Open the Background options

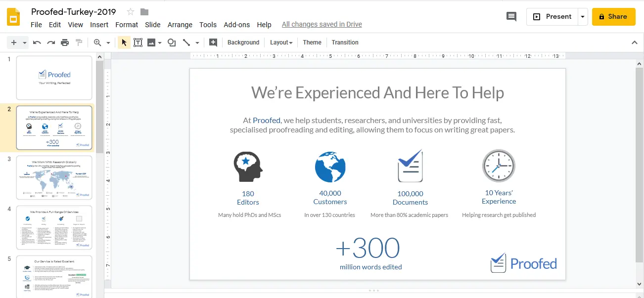tap(243, 43)
